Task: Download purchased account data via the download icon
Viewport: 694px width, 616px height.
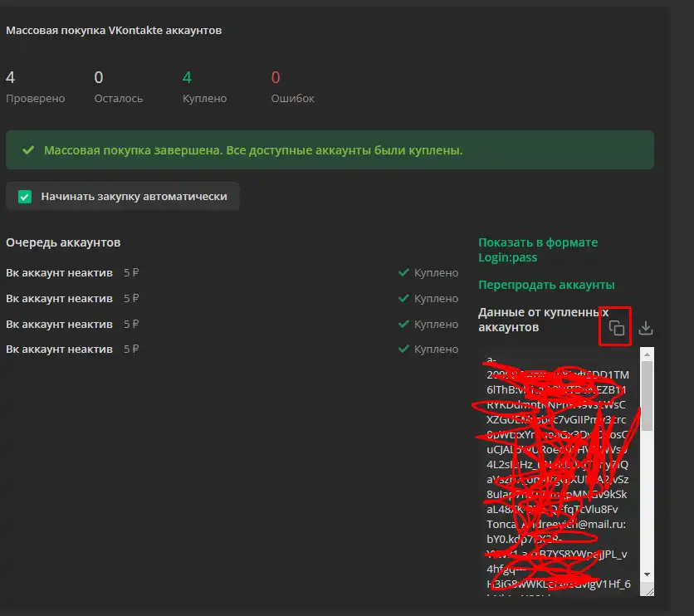Action: coord(646,329)
